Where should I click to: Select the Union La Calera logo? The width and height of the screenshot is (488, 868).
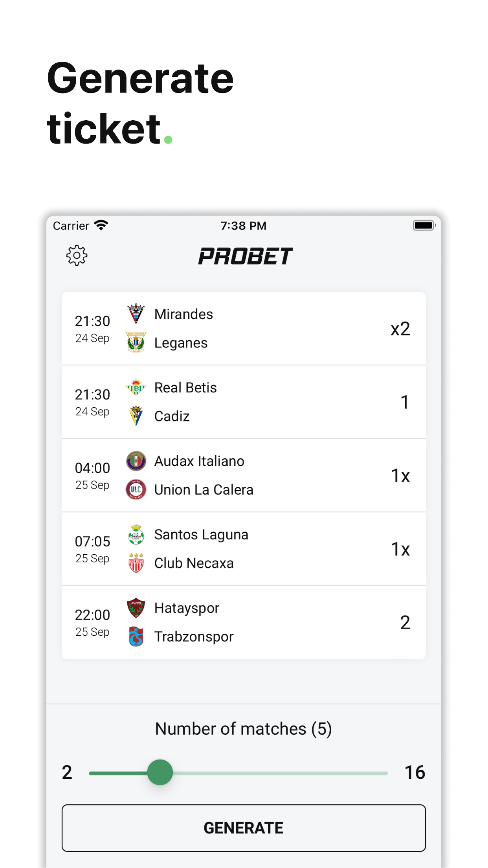click(x=136, y=489)
